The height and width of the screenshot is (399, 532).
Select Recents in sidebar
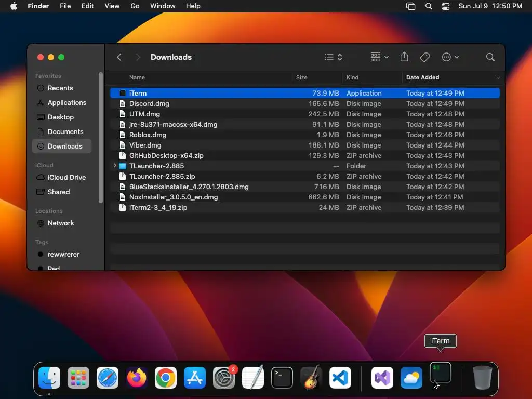tap(62, 88)
